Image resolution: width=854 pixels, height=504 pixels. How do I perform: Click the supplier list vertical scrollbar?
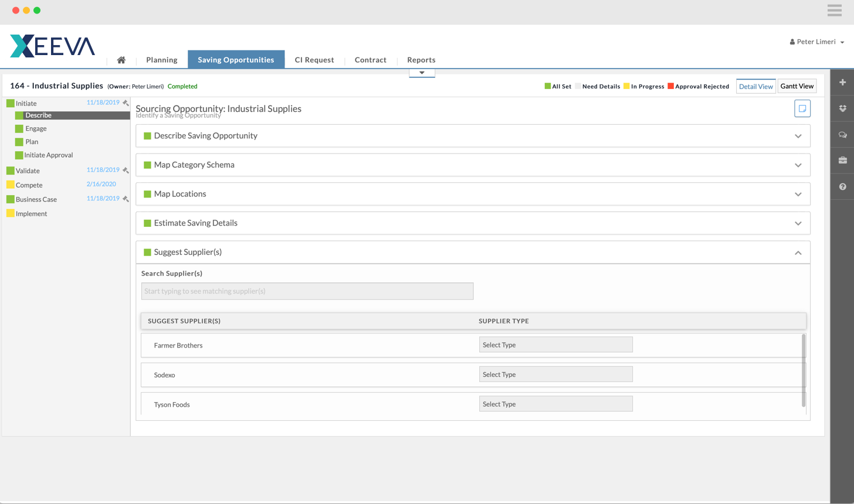[x=804, y=370]
